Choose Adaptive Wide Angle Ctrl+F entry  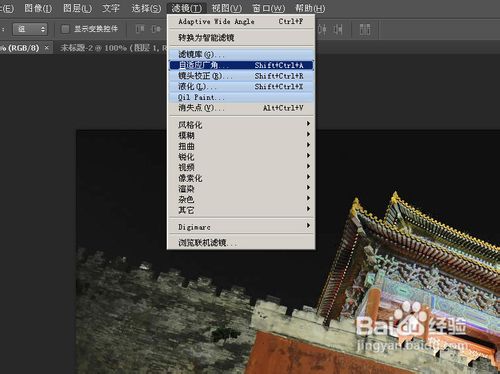[x=241, y=22]
